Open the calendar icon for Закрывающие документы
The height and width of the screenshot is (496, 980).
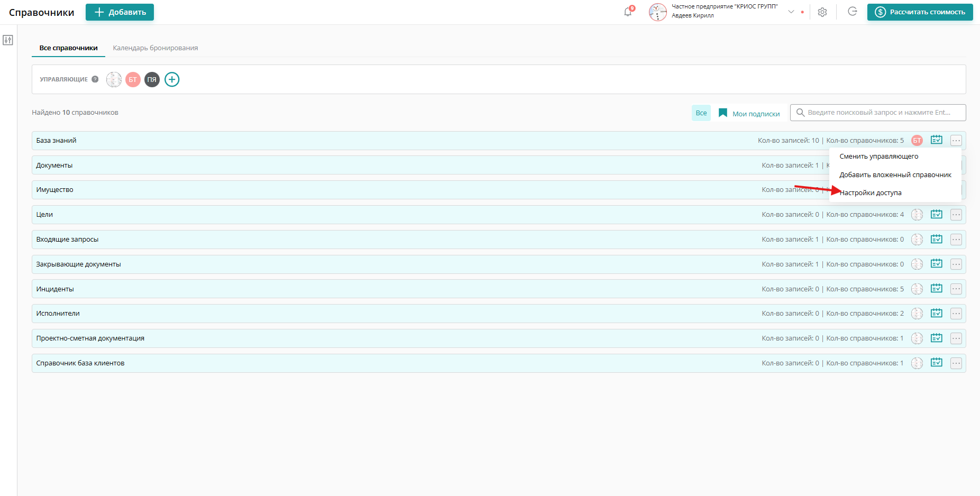tap(937, 264)
